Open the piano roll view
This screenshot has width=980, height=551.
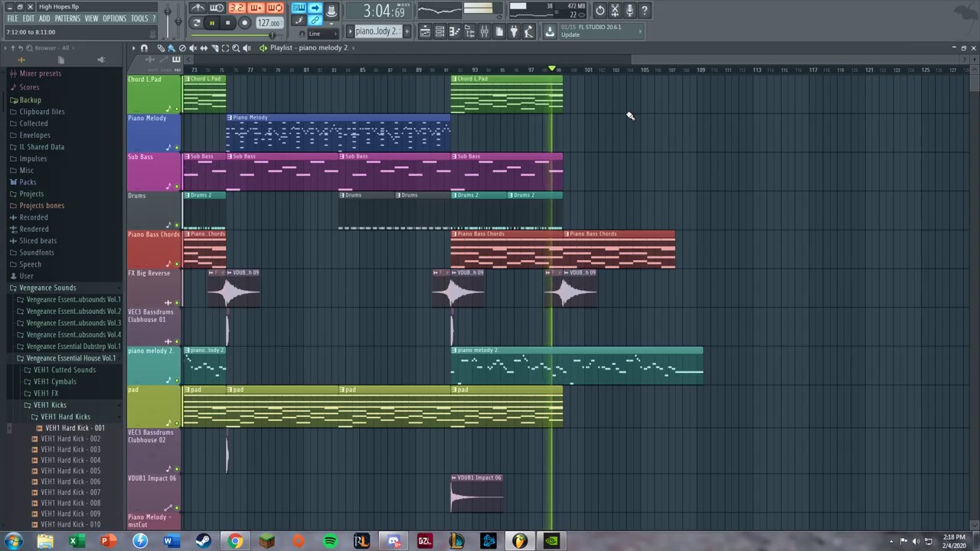click(x=454, y=31)
